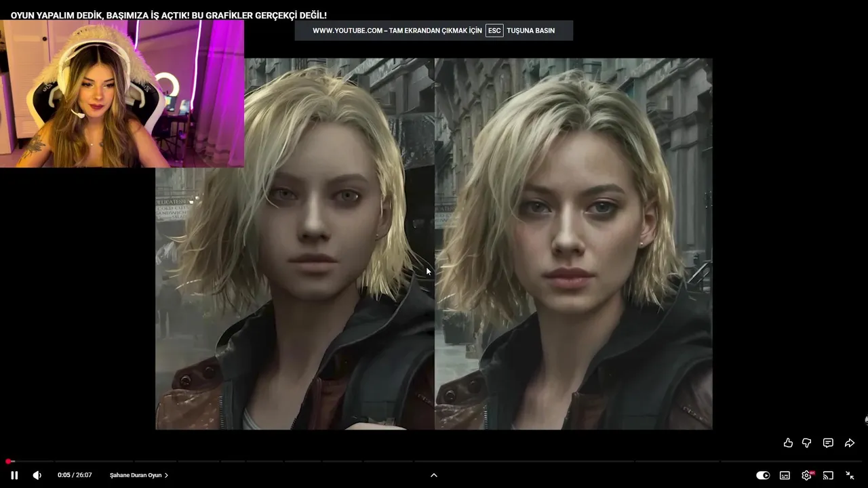Open chapter 'Şahane Duran Oyun'

(x=139, y=475)
